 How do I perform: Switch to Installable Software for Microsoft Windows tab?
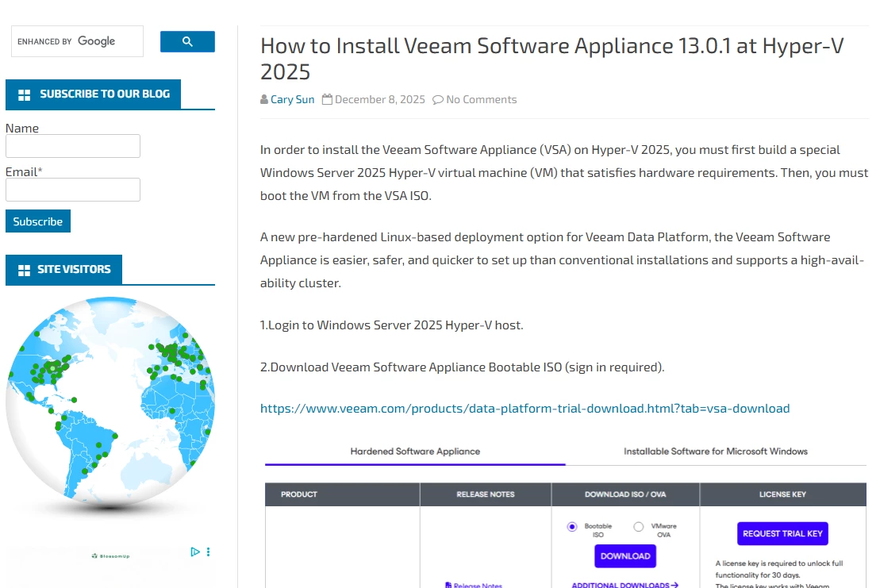coord(716,451)
